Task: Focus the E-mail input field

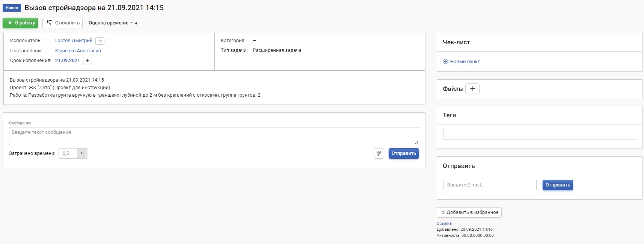Action: 490,185
